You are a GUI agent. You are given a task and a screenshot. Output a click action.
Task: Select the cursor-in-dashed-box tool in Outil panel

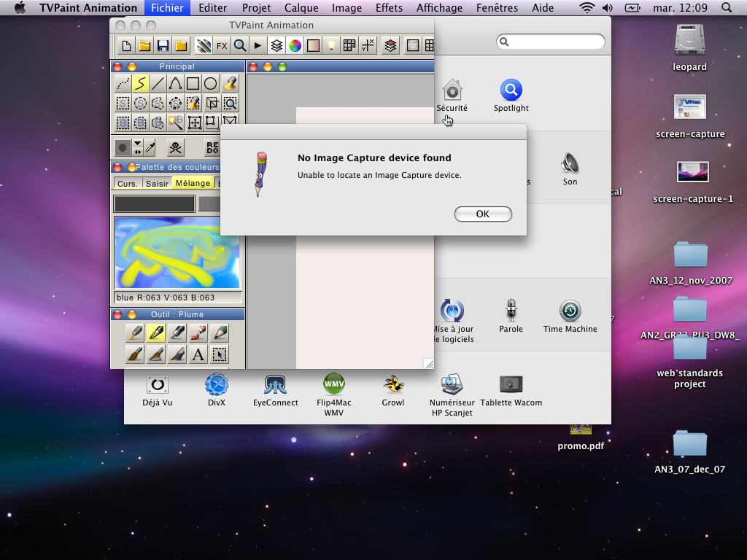tap(220, 354)
